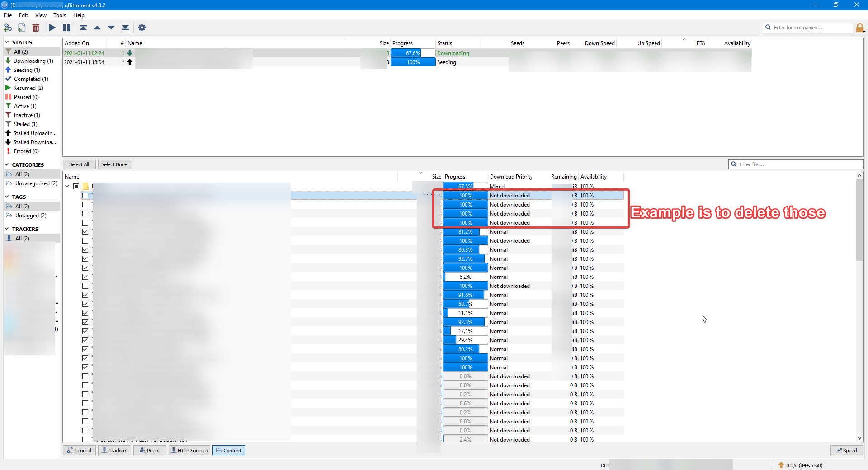The width and height of the screenshot is (868, 470).
Task: Click inside the Filter files field
Action: tap(796, 164)
